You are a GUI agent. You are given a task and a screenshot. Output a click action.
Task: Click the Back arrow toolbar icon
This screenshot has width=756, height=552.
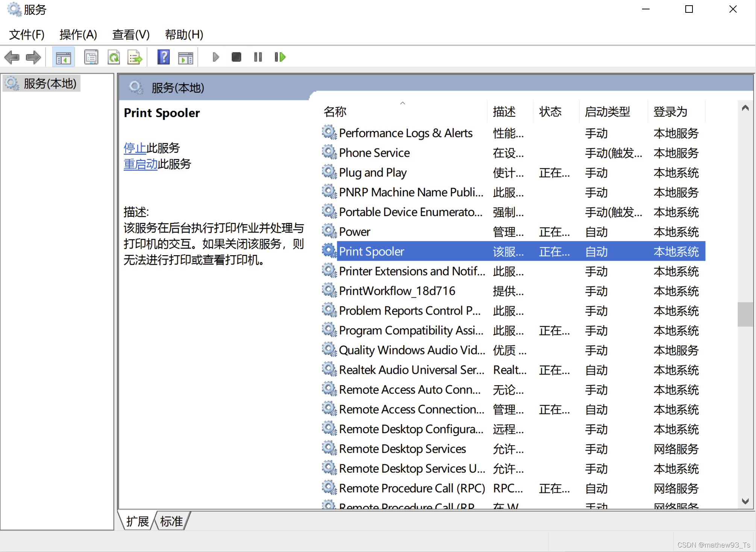click(12, 57)
